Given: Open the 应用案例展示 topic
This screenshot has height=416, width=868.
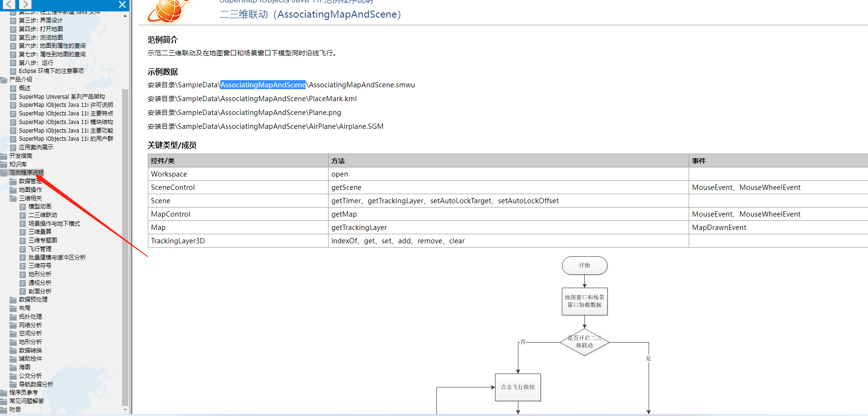Looking at the screenshot, I should tap(36, 147).
